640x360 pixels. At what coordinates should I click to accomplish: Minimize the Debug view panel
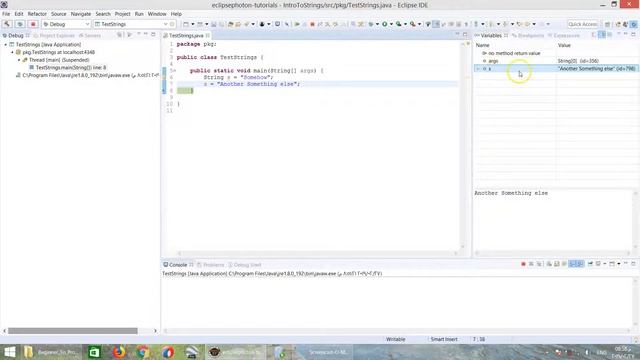pyautogui.click(x=146, y=35)
